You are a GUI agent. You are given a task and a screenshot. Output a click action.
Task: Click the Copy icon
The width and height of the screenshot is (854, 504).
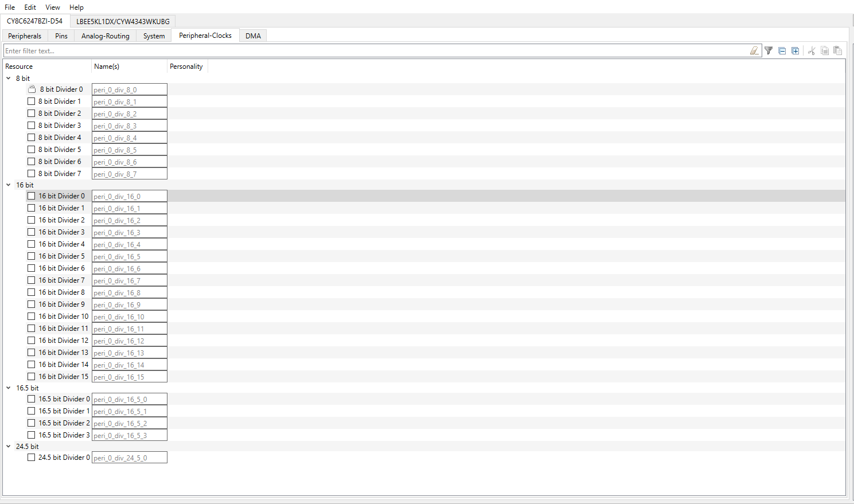point(825,50)
